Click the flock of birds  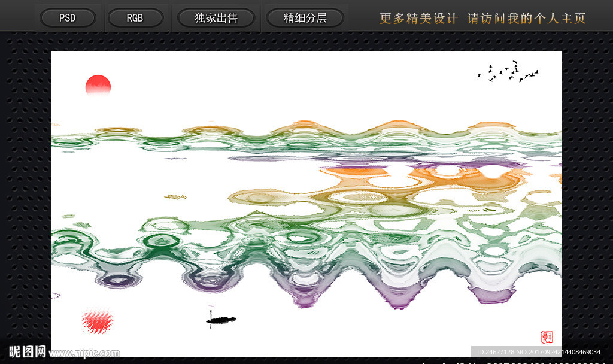pos(508,72)
